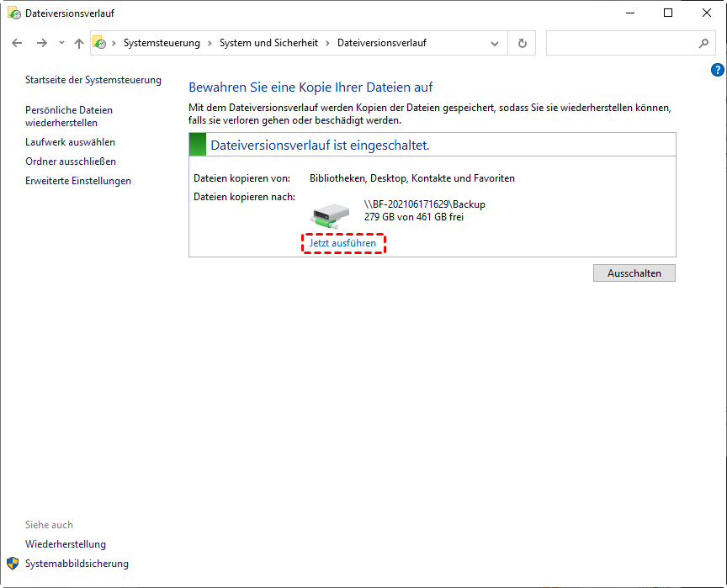Go up one folder level arrow
The width and height of the screenshot is (727, 588).
pyautogui.click(x=79, y=43)
